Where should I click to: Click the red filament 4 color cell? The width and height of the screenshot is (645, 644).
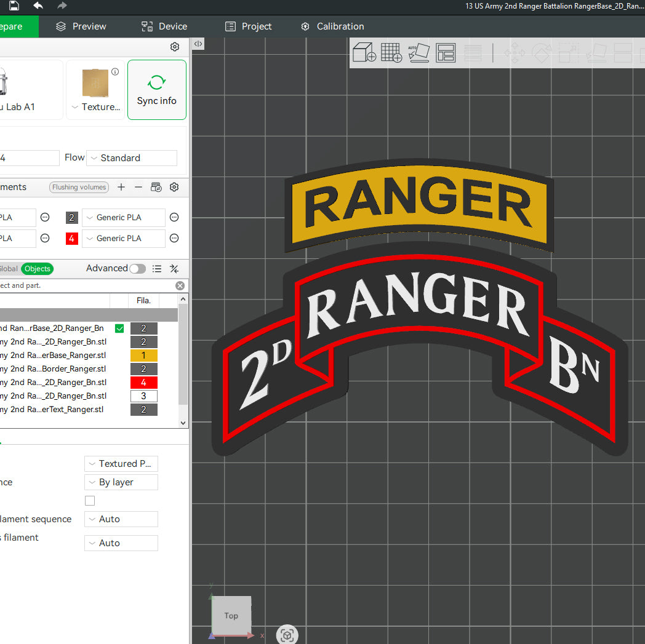coord(71,239)
